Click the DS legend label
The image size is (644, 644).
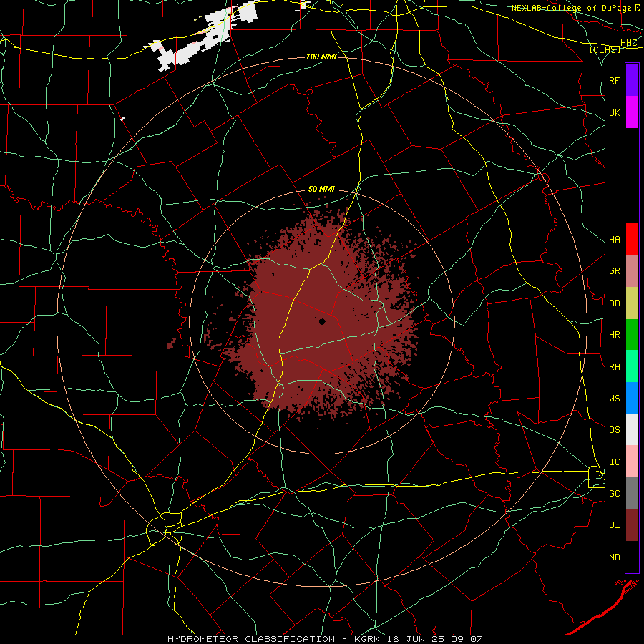pos(614,430)
